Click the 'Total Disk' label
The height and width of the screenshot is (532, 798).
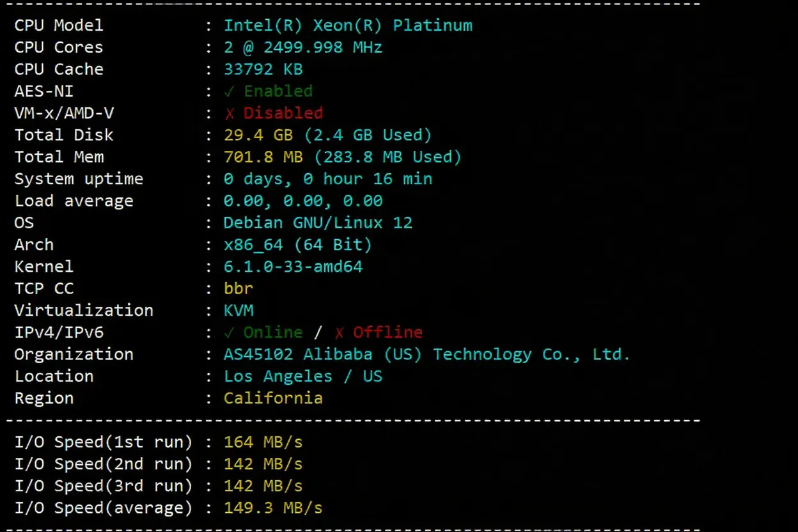[64, 135]
